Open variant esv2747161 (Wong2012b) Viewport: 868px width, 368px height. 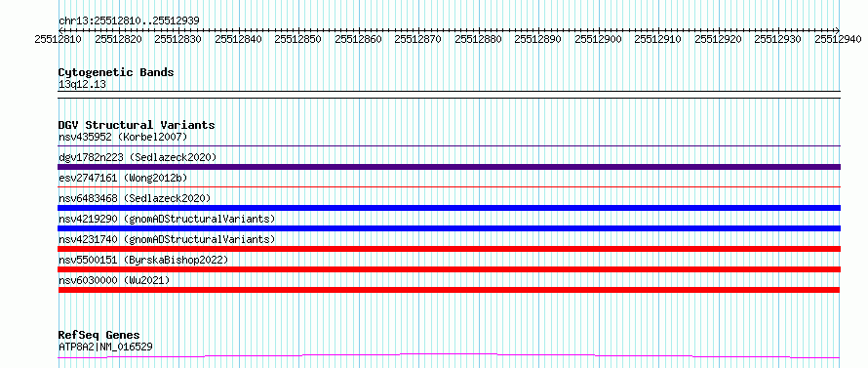(x=123, y=178)
